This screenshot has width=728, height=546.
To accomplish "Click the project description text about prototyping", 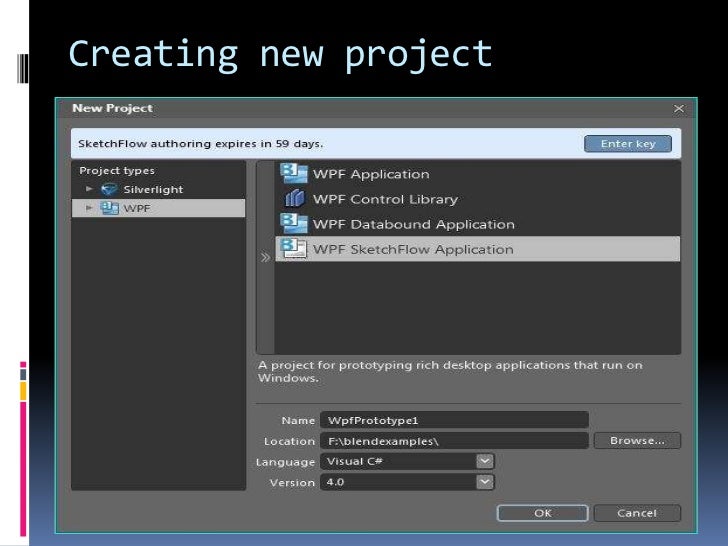I will coord(450,371).
